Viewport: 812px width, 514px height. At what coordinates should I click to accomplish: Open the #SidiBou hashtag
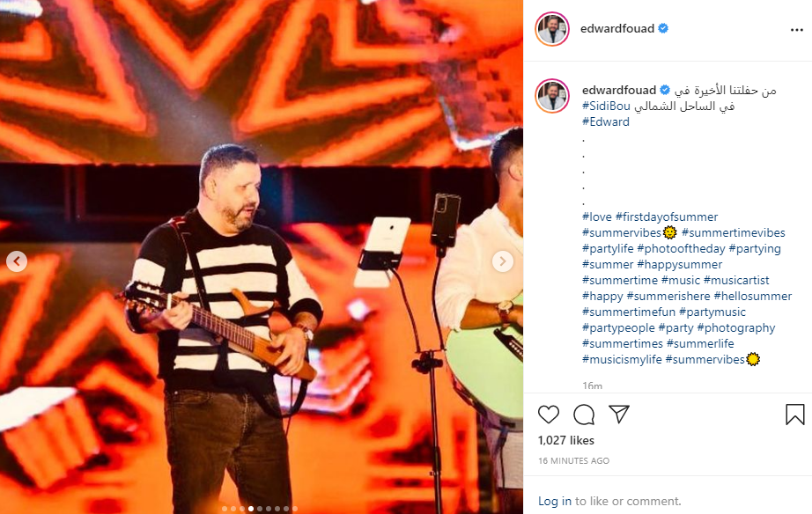606,106
